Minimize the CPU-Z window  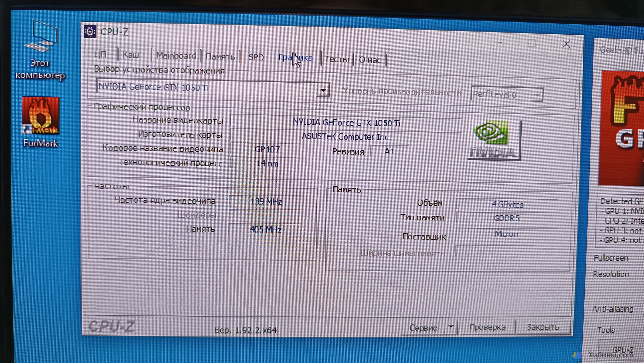click(498, 42)
